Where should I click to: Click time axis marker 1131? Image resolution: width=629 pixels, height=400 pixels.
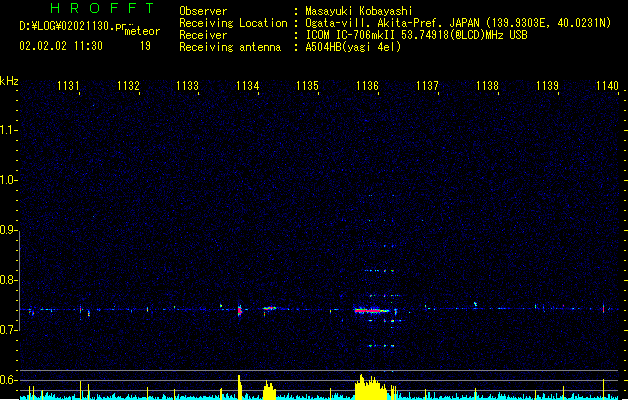click(x=68, y=86)
